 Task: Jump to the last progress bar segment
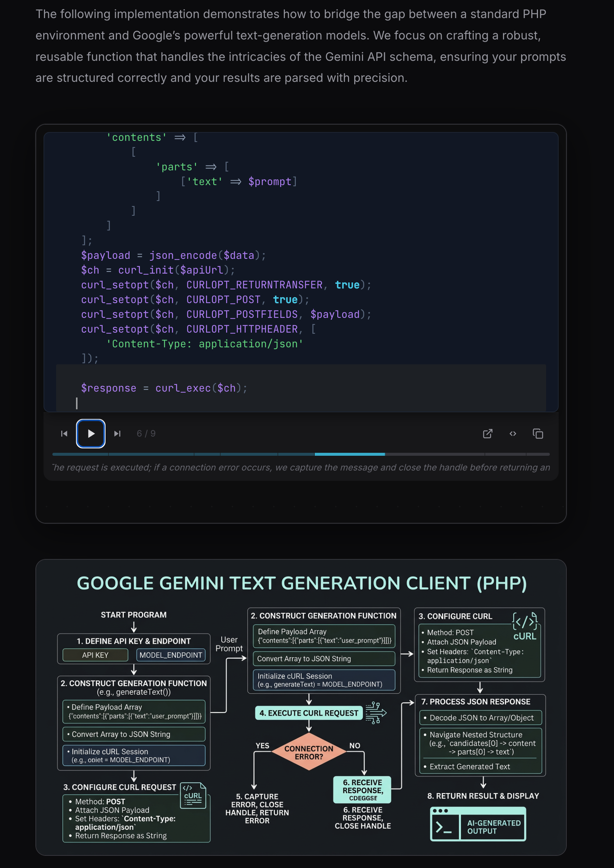point(538,454)
